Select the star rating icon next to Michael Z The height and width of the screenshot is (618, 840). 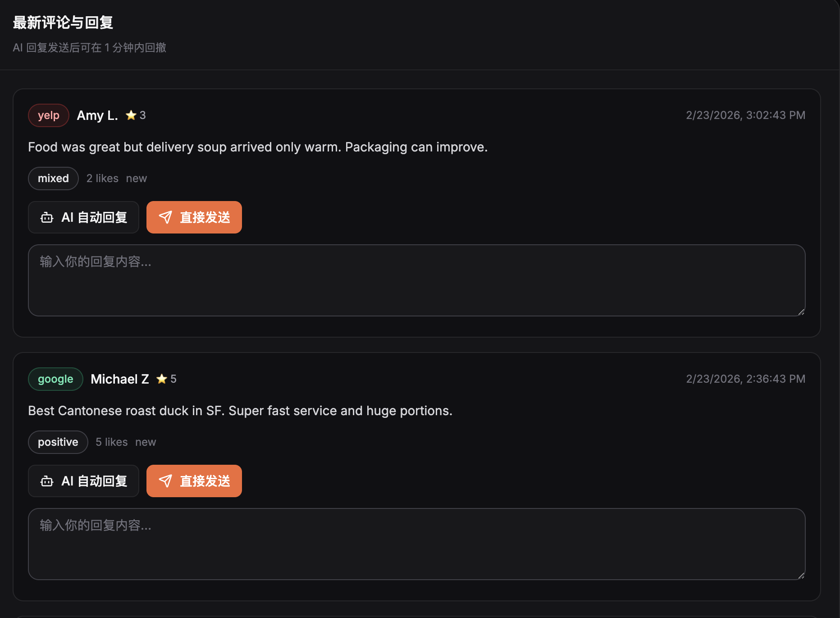coord(161,379)
